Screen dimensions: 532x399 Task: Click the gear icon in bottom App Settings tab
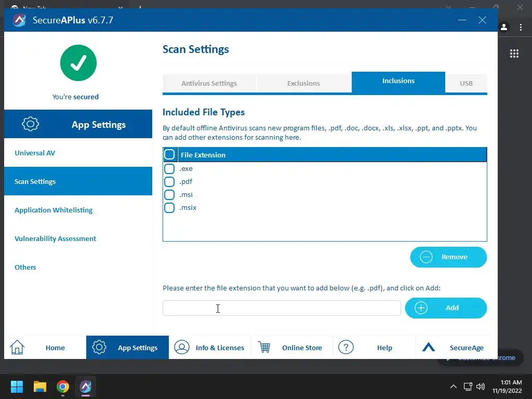pyautogui.click(x=99, y=348)
